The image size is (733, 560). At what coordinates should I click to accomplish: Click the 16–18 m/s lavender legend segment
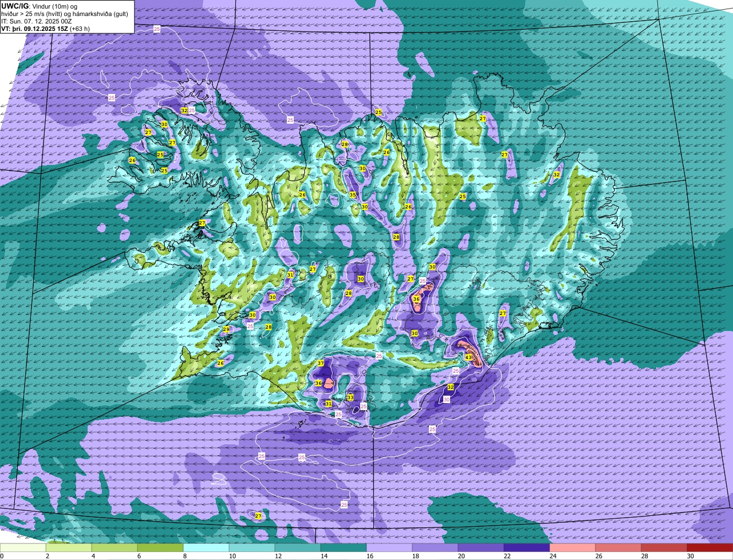389,548
